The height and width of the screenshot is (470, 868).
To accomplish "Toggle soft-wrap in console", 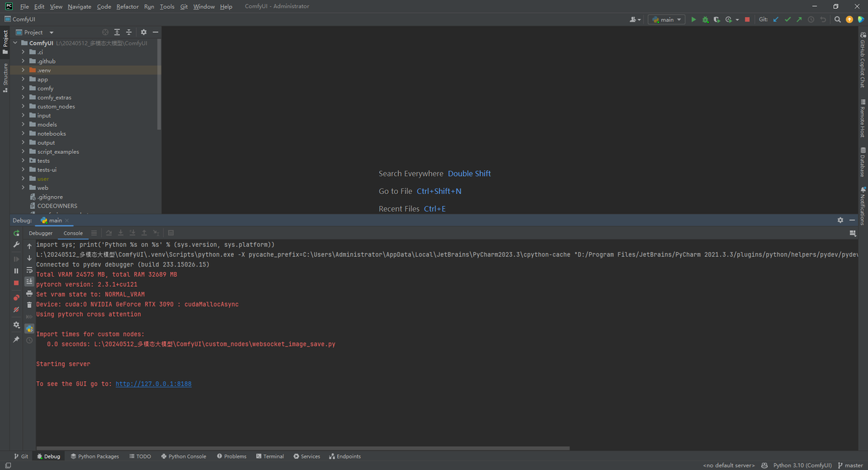I will [x=29, y=270].
